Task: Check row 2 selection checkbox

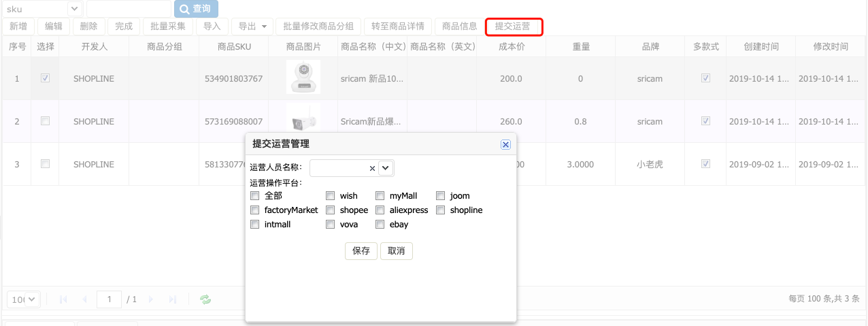Action: click(46, 121)
